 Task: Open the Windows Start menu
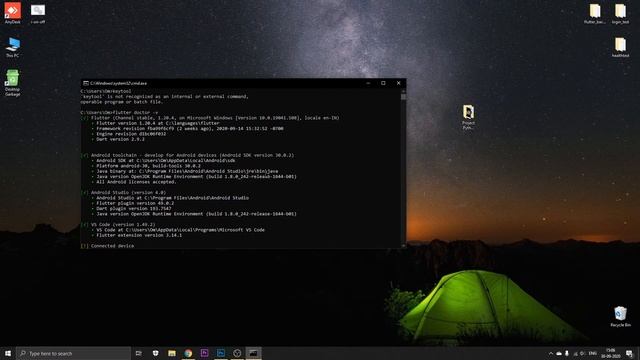[x=8, y=353]
